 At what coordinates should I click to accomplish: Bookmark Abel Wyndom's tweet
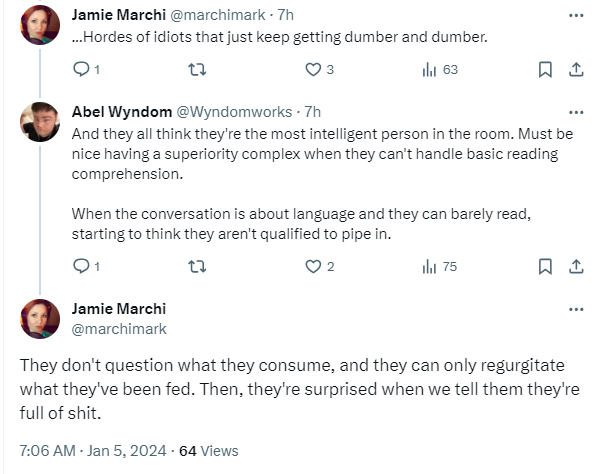pyautogui.click(x=546, y=266)
